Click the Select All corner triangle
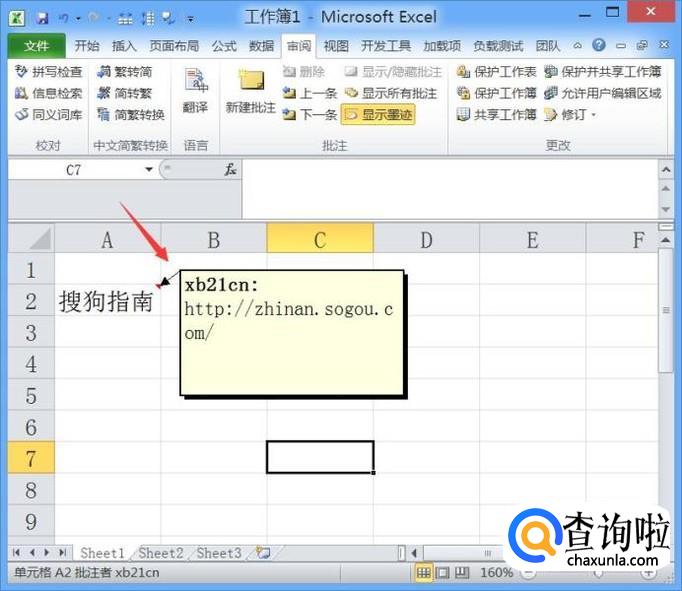 pos(31,239)
